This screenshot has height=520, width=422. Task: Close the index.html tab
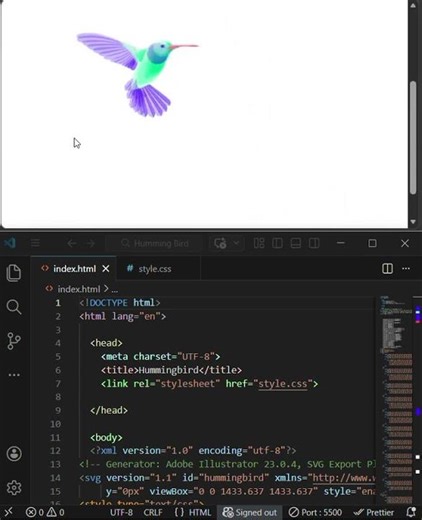(106, 269)
